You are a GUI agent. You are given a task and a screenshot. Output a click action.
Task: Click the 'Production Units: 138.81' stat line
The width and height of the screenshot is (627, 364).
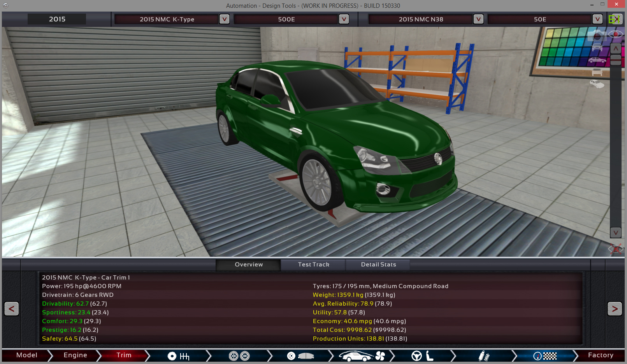[x=360, y=339]
